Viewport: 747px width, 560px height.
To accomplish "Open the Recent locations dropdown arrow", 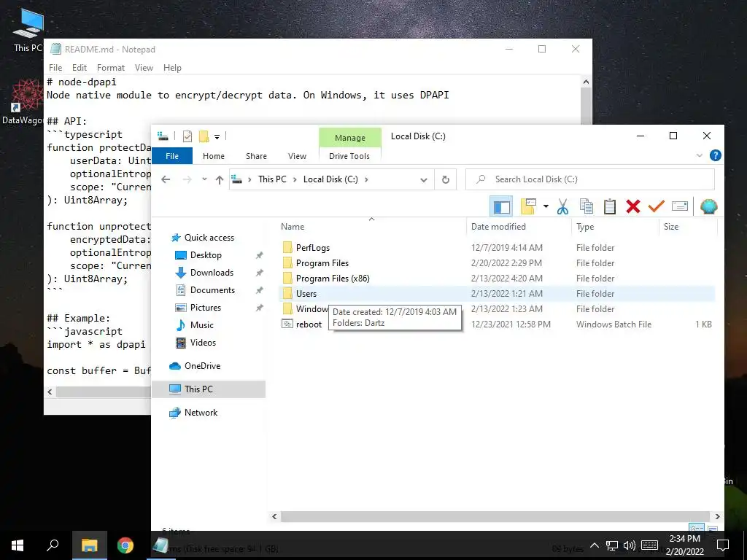I will point(204,179).
